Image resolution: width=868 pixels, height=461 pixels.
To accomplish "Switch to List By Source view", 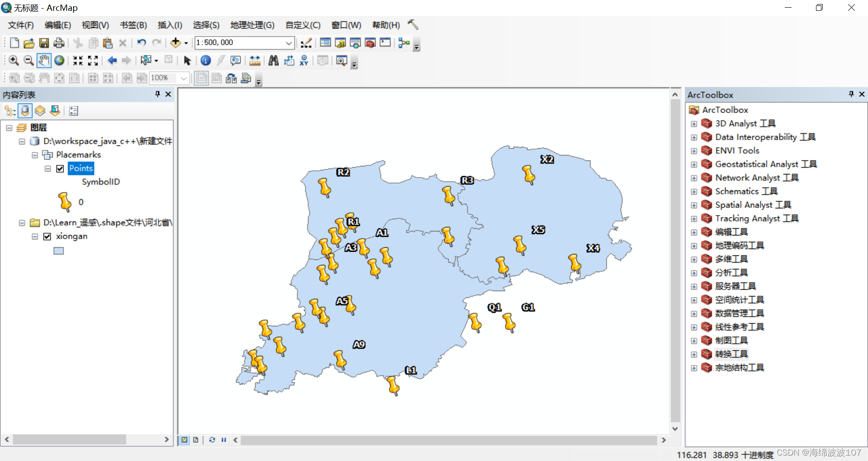I will pos(25,111).
